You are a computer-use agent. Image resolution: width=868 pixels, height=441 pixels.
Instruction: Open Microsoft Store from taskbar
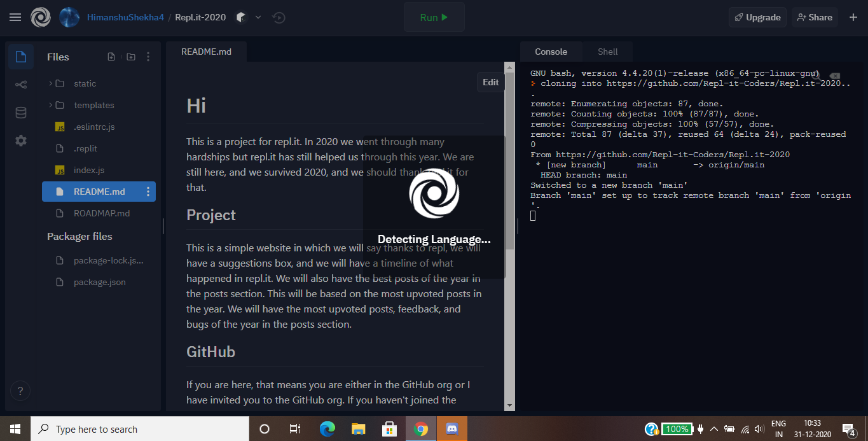click(x=389, y=429)
